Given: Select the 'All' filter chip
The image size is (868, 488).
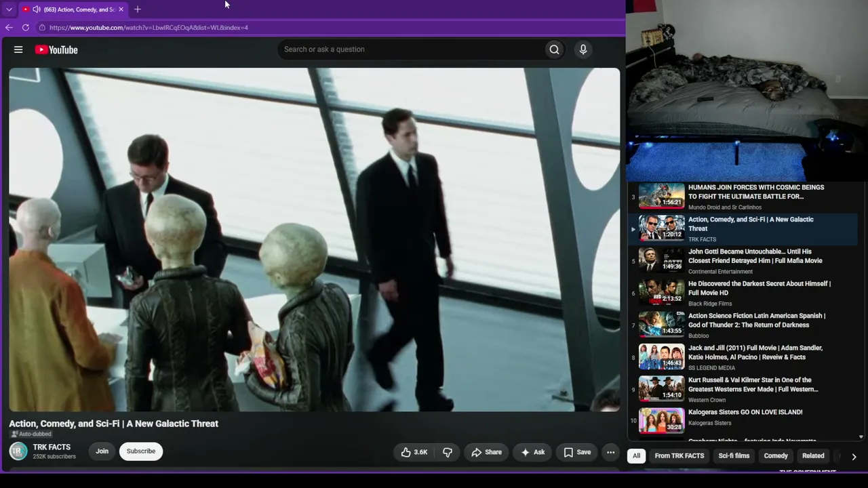Looking at the screenshot, I should (x=636, y=456).
